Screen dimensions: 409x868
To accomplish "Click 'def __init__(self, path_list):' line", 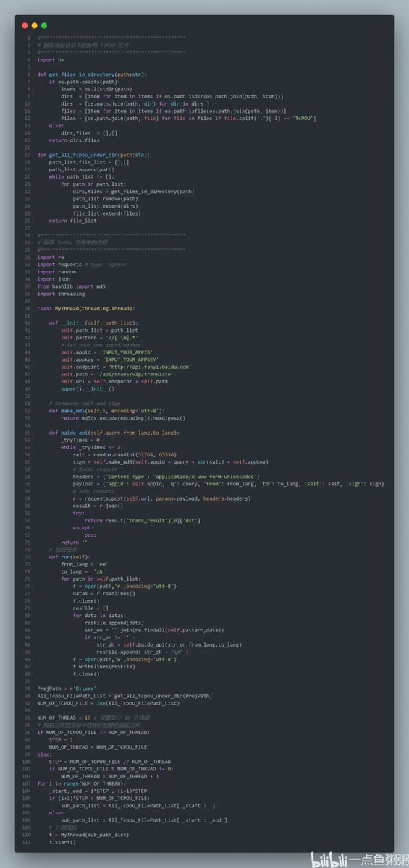I will point(93,323).
